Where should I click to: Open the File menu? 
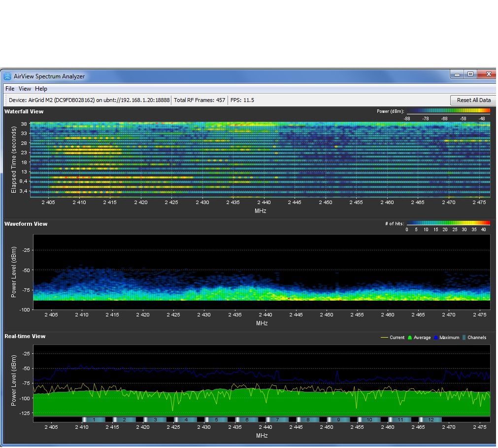[10, 89]
